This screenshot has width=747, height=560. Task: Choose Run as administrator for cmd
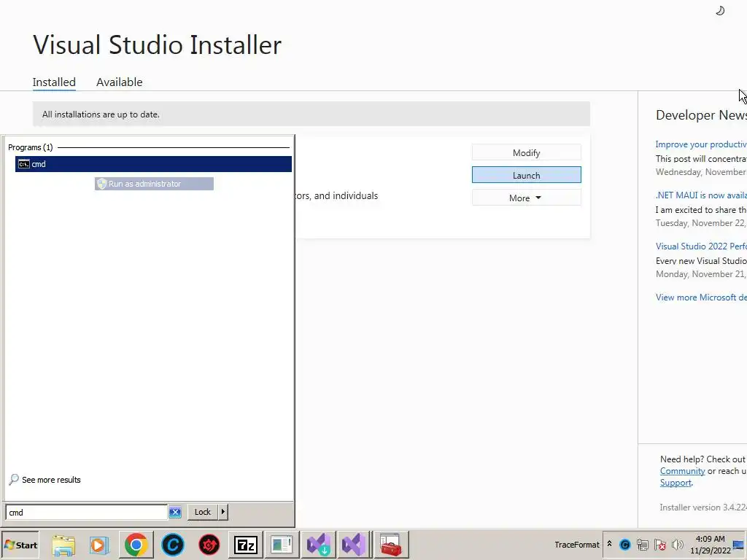tap(154, 184)
